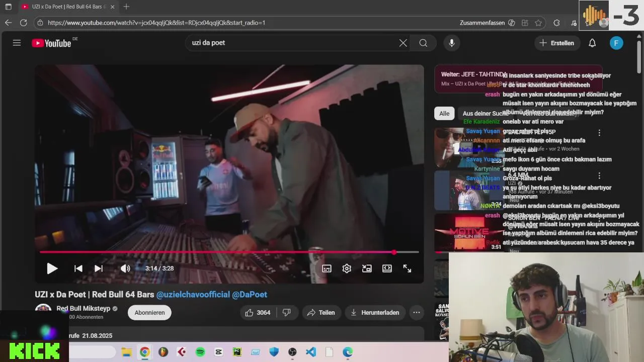Open the Erstellen create button

(x=556, y=43)
